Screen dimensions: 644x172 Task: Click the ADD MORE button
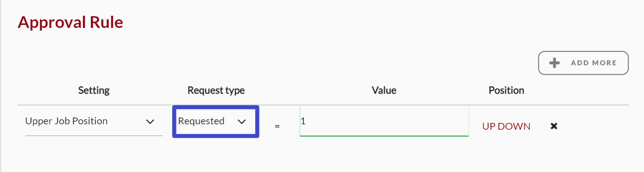point(584,63)
